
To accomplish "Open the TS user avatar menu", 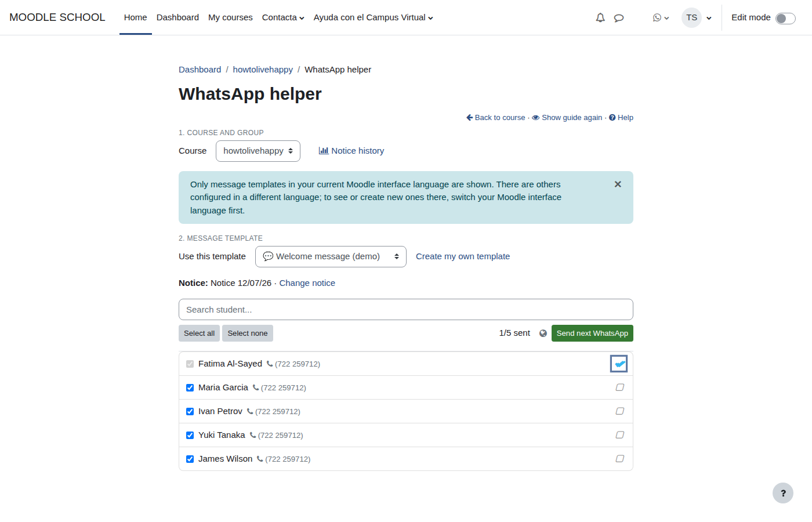I will point(697,17).
